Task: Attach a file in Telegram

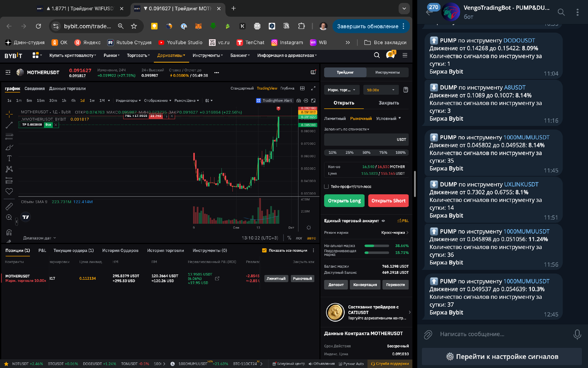Action: (x=428, y=334)
